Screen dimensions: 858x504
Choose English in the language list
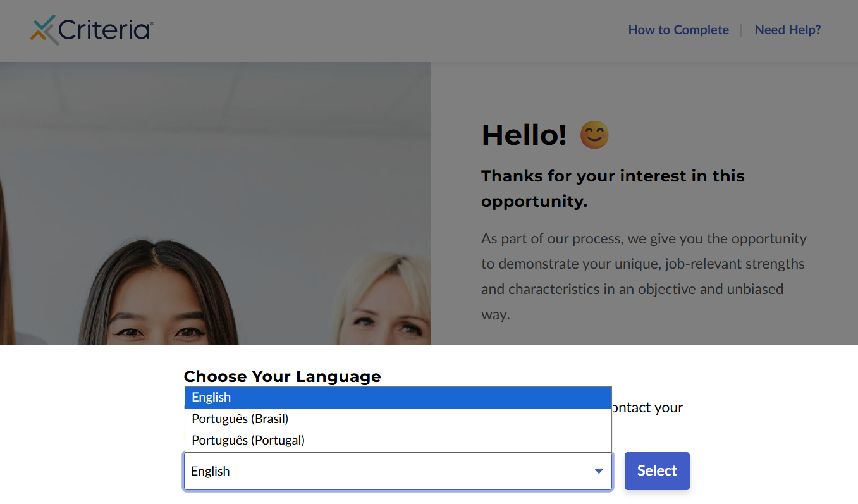[398, 397]
